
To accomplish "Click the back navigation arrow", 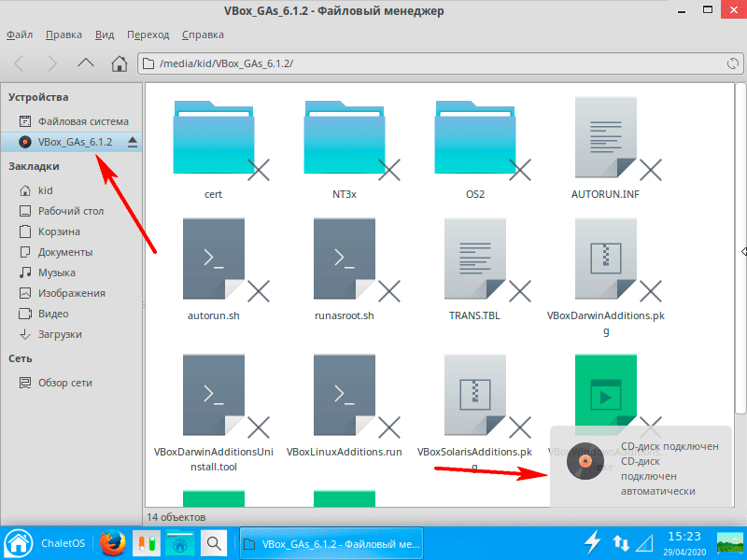I will coord(21,63).
